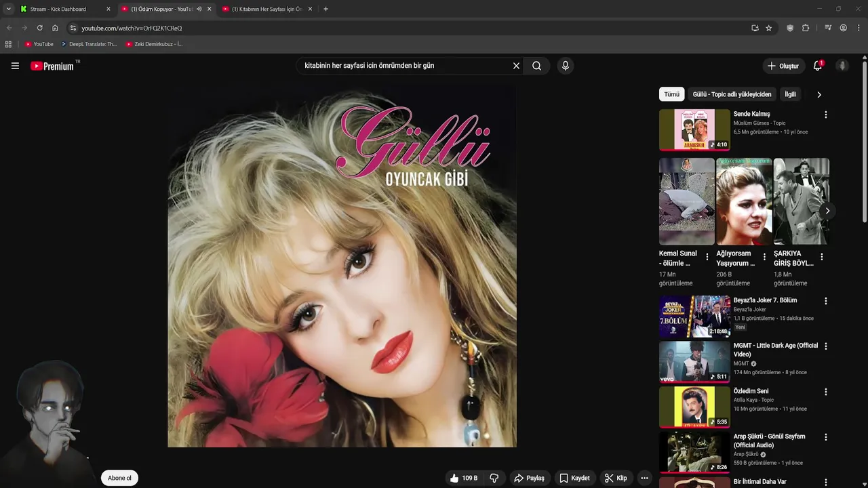
Task: Open Arap Şükrü Gönül Sayfam thumbnail
Action: tap(694, 452)
